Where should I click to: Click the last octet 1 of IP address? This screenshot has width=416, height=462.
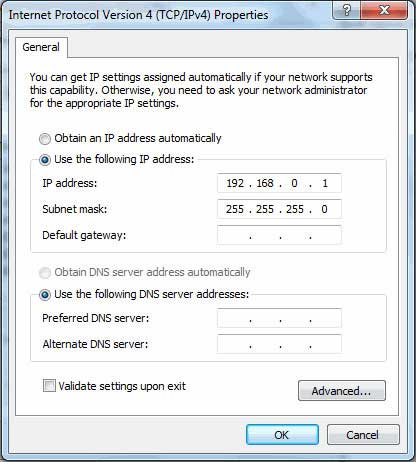pos(325,183)
